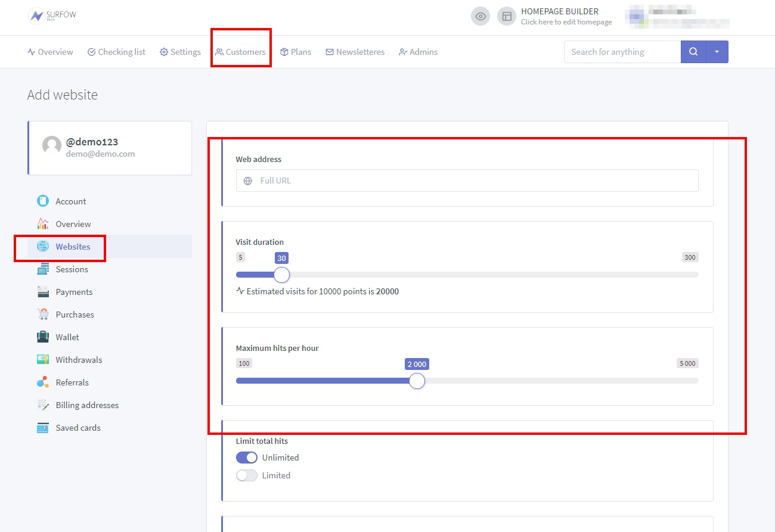This screenshot has height=532, width=775.
Task: Select the Referrals sidebar icon
Action: pyautogui.click(x=43, y=382)
